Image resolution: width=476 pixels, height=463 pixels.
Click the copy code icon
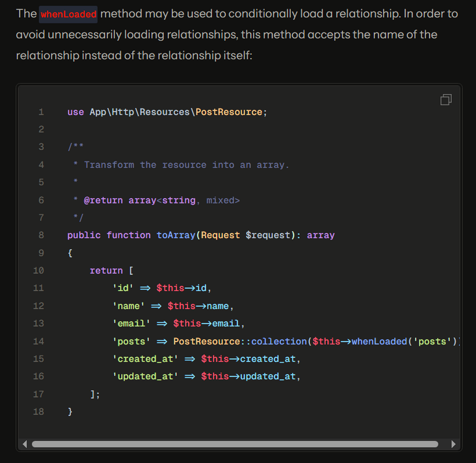446,100
